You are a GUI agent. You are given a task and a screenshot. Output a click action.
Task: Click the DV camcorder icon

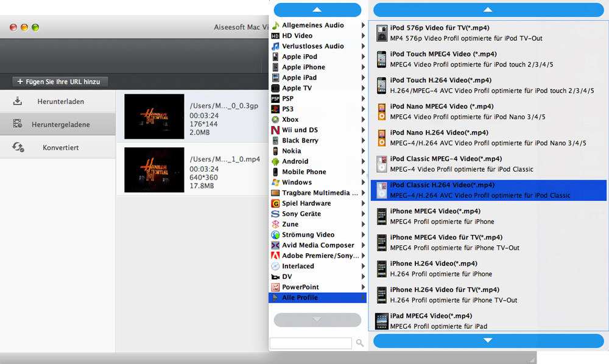275,277
